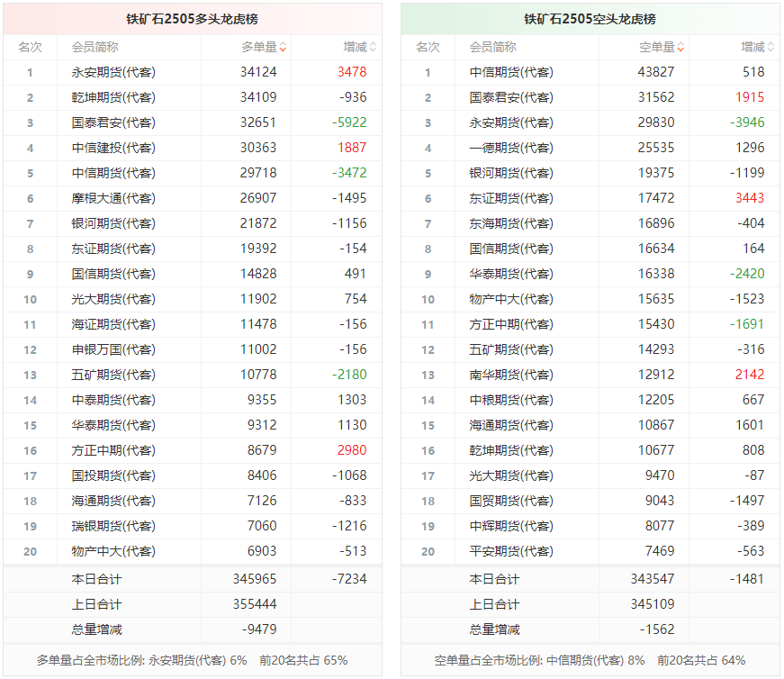The width and height of the screenshot is (784, 679).
Task: Sort short table by 增减 arrows
Action: (x=770, y=48)
